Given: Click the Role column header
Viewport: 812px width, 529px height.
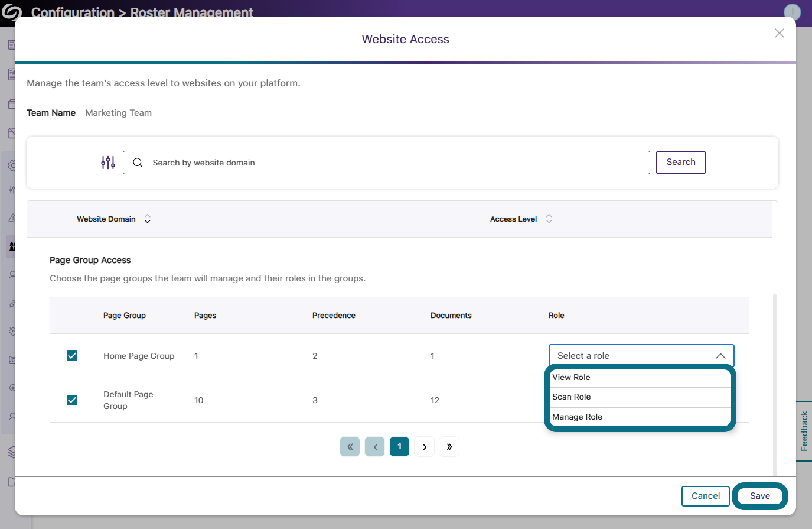Looking at the screenshot, I should pos(556,316).
